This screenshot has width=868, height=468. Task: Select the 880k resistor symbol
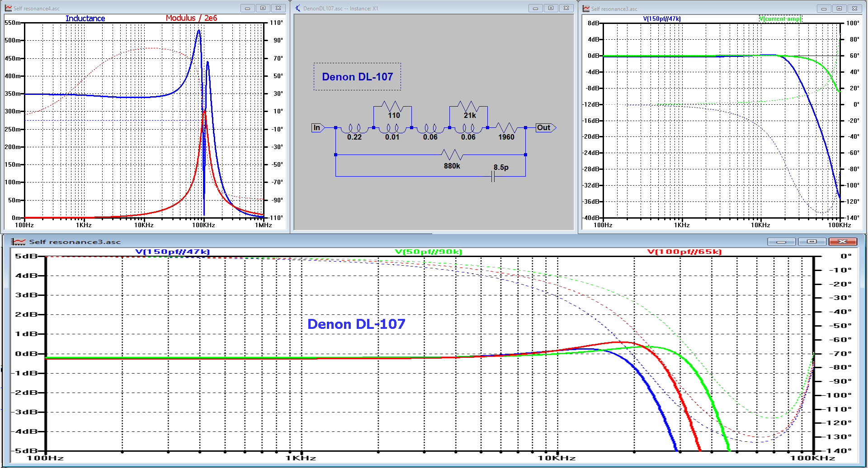pos(452,155)
